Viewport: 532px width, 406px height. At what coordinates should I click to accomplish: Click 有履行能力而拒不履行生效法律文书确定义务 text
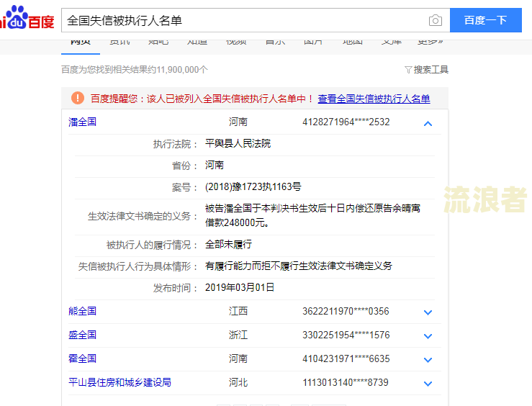299,266
